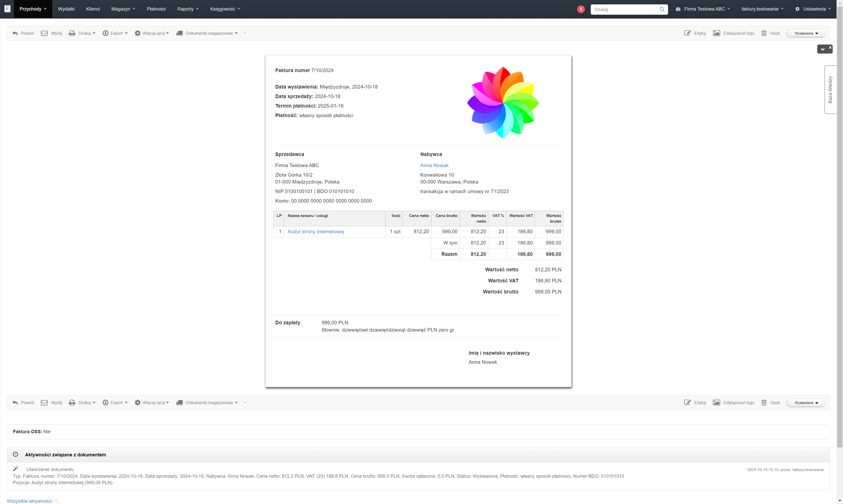The width and height of the screenshot is (843, 504).
Task: Open the top Wystawiona status dropdown
Action: 806,33
